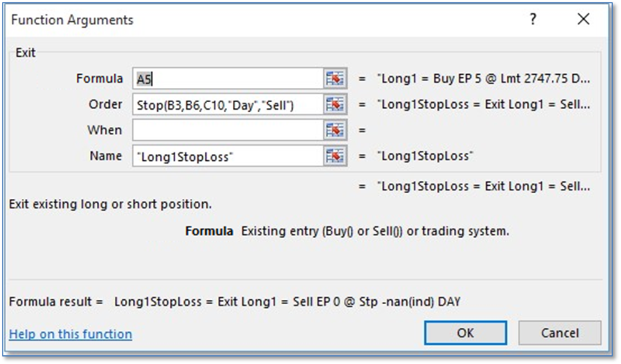Click the 'Formula' argument label
Screen dimensions: 621x364
(x=99, y=79)
